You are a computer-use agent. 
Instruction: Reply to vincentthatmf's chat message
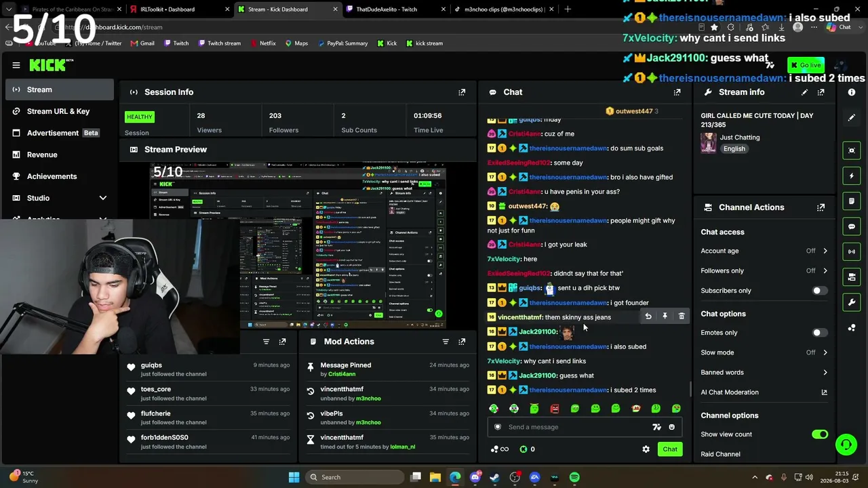coord(648,317)
